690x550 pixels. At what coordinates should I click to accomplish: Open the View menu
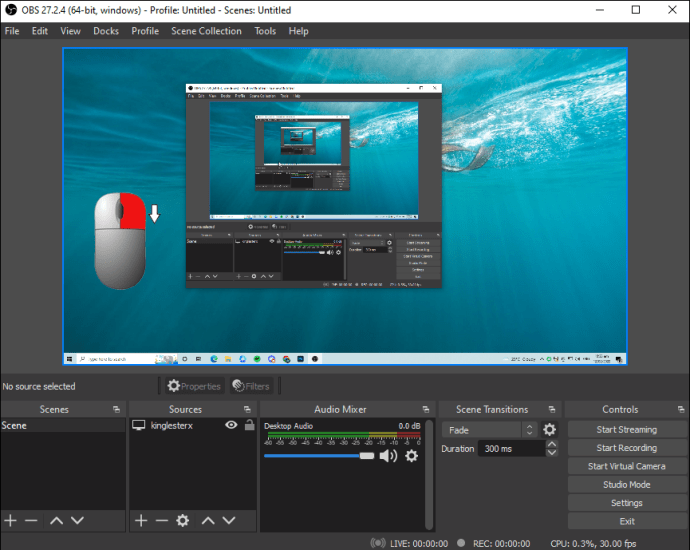(70, 31)
